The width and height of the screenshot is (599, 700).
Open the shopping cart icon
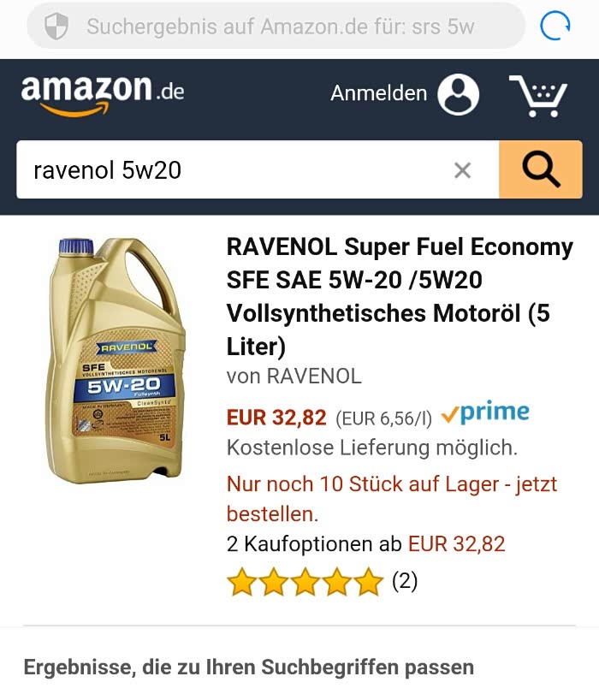(x=538, y=96)
